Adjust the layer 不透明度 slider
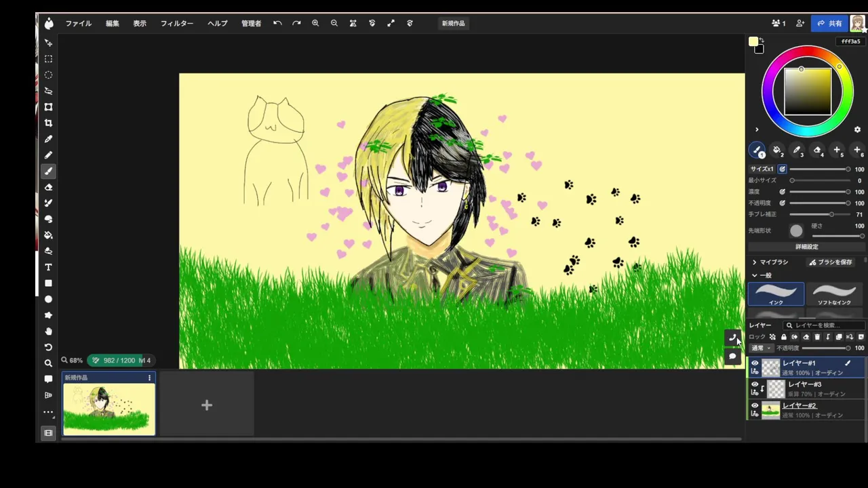The image size is (868, 488). click(826, 348)
